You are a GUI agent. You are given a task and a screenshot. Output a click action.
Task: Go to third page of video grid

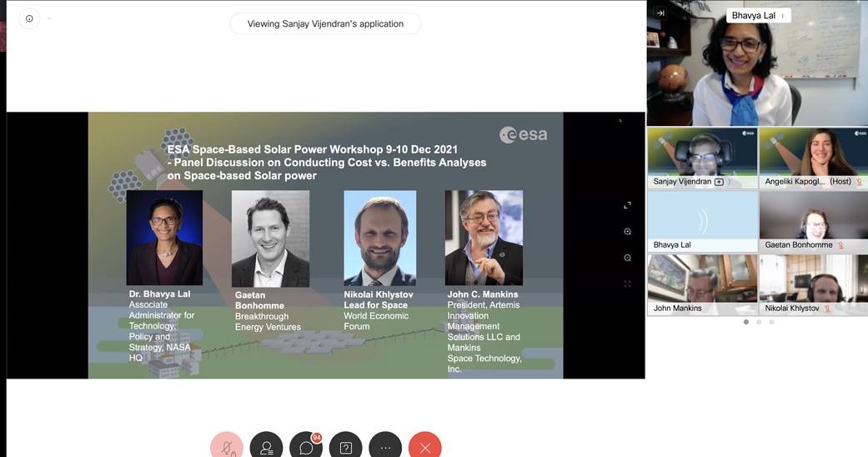point(772,322)
